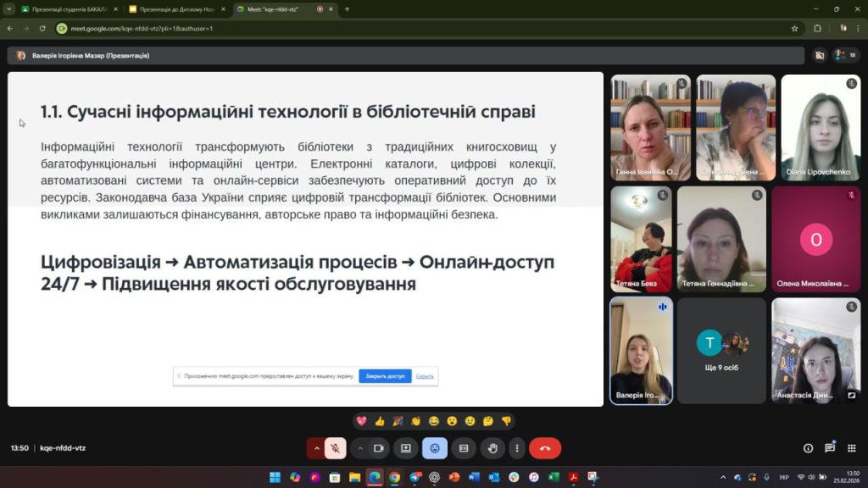Turn on captions in the call bar
868x488 pixels.
click(464, 448)
